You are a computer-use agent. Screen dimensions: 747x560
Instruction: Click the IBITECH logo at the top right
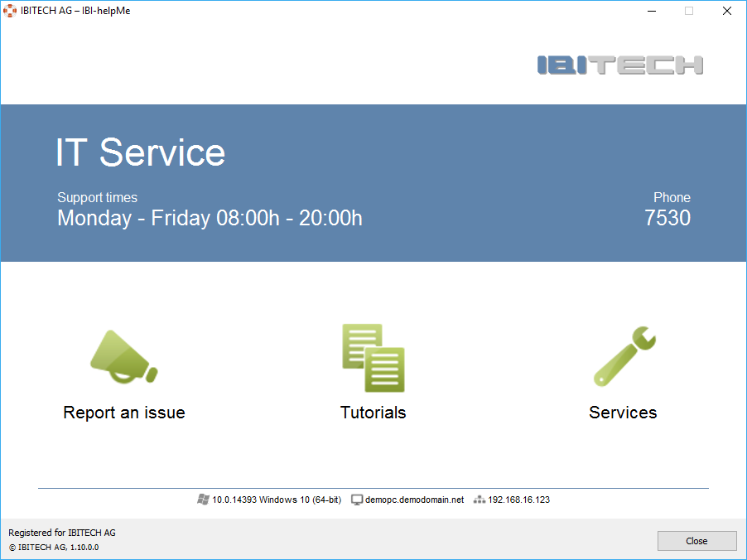619,65
